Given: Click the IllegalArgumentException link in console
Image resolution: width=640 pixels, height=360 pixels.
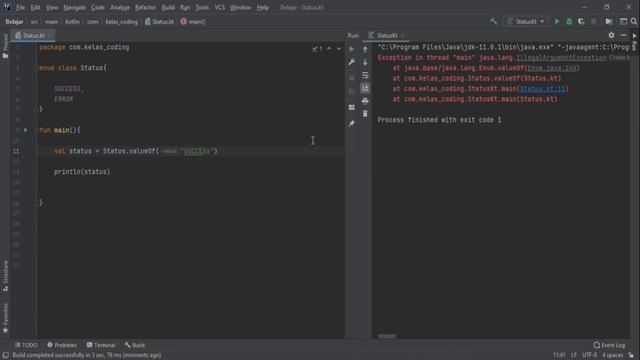Looking at the screenshot, I should [x=561, y=58].
